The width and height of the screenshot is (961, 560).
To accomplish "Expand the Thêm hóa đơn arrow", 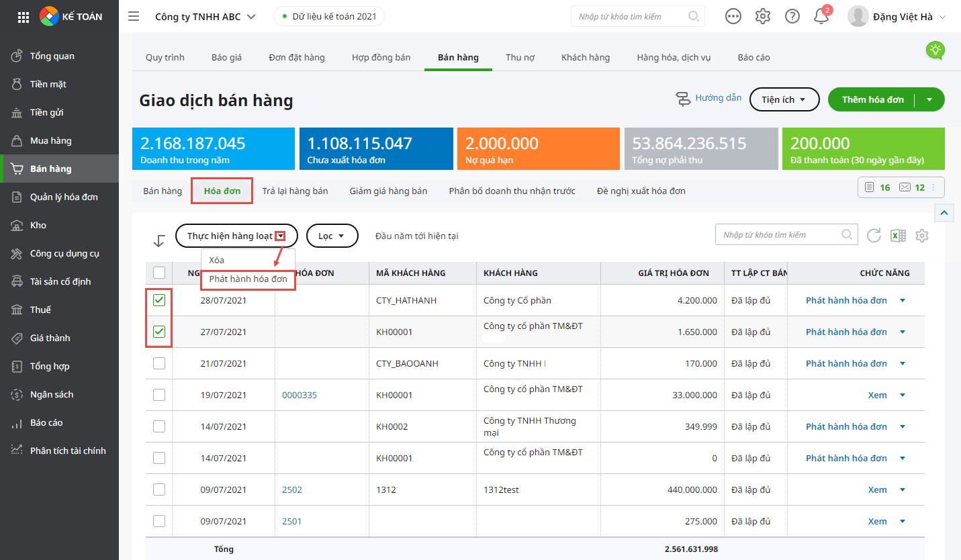I will (929, 99).
